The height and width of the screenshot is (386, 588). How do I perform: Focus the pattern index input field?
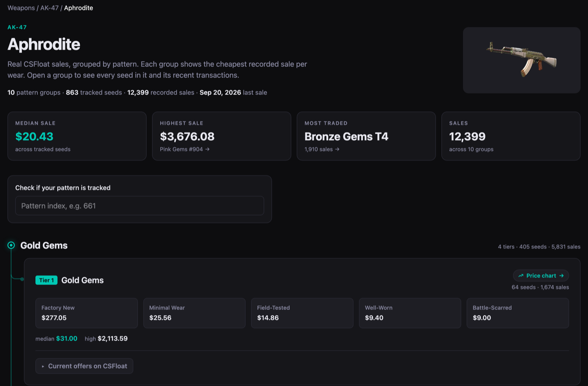[x=139, y=206]
